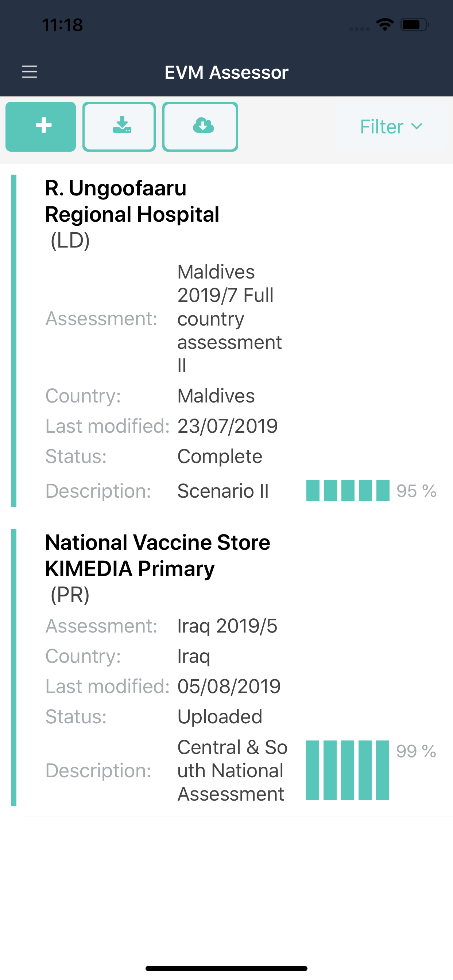Image resolution: width=453 pixels, height=980 pixels.
Task: Select the Maldives 2019/7 Full country assessment text
Action: tap(229, 318)
